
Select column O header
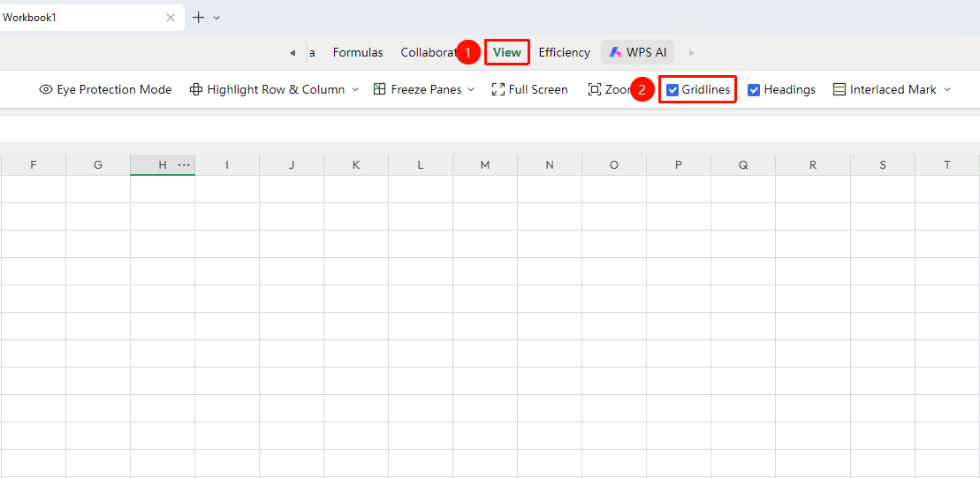coord(614,165)
